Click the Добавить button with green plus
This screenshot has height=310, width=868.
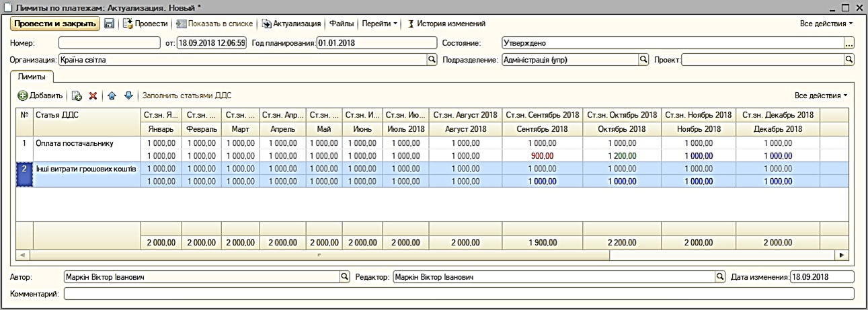click(x=40, y=95)
